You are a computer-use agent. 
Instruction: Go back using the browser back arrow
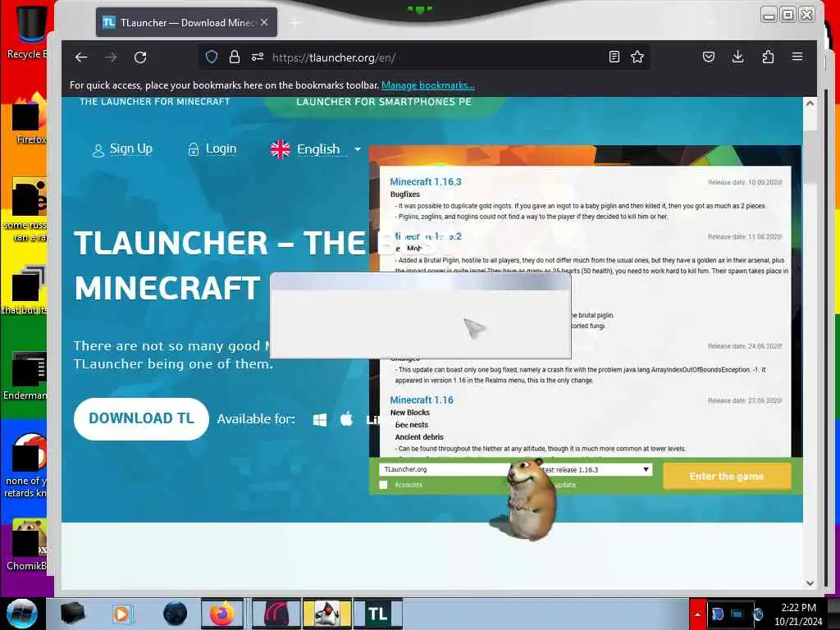coord(81,57)
